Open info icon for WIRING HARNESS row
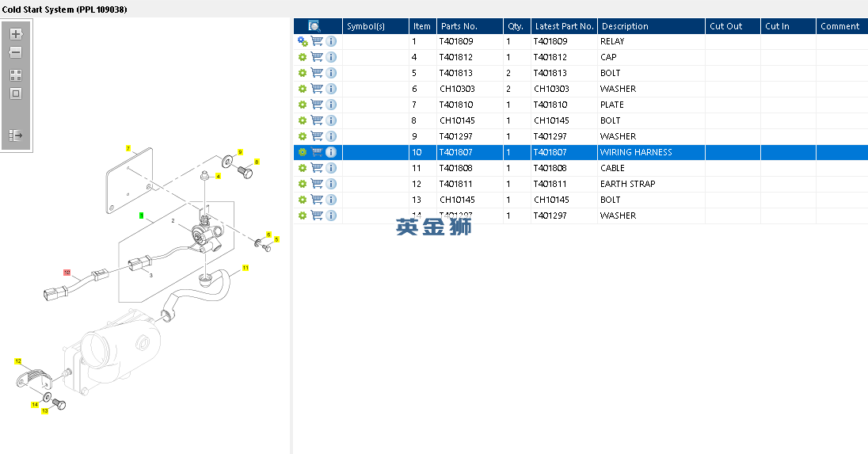Viewport: 868px width, 454px height. click(x=331, y=152)
